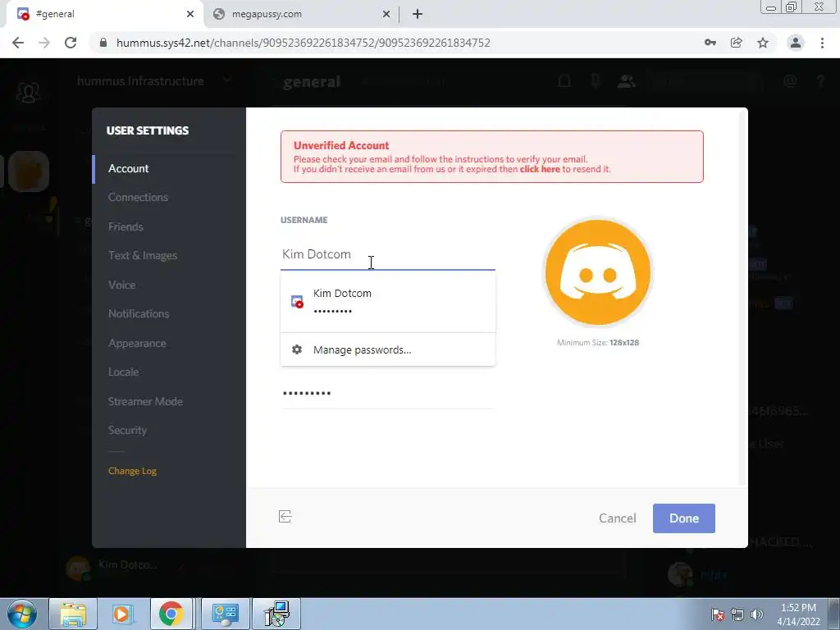
Task: Close the #general tab
Action: click(190, 14)
